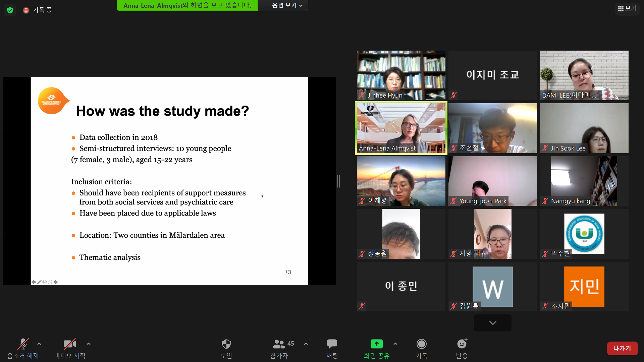The height and width of the screenshot is (362, 644).
Task: Unmute microphone (음소거 해제)
Action: coord(23,344)
